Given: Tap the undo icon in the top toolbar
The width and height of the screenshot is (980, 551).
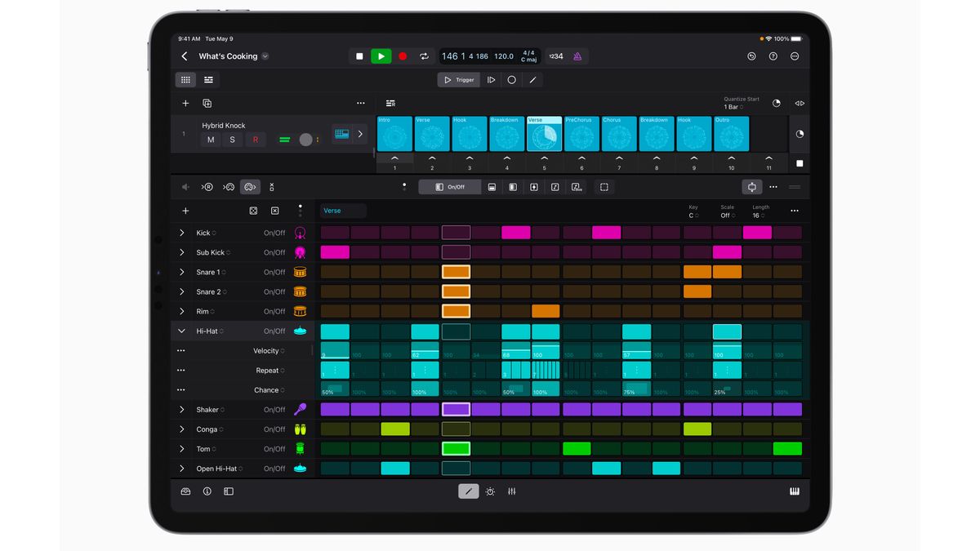Looking at the screenshot, I should pyautogui.click(x=751, y=56).
